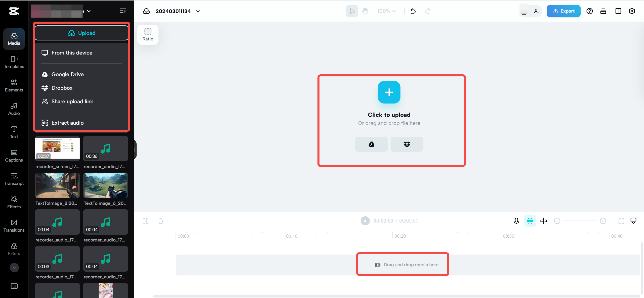The width and height of the screenshot is (644, 298).
Task: Select the Templates panel icon
Action: pos(14,62)
